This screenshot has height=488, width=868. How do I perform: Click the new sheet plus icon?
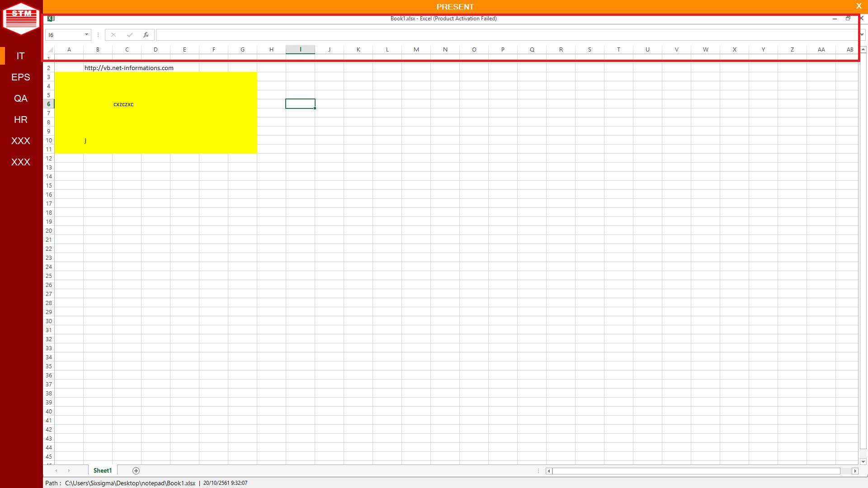click(x=136, y=471)
